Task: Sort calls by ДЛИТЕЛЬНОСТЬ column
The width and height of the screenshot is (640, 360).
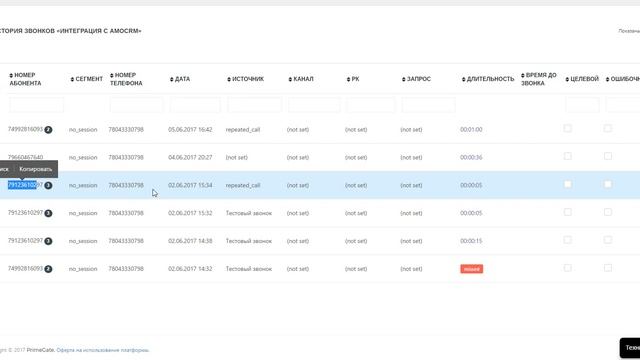Action: pos(488,79)
